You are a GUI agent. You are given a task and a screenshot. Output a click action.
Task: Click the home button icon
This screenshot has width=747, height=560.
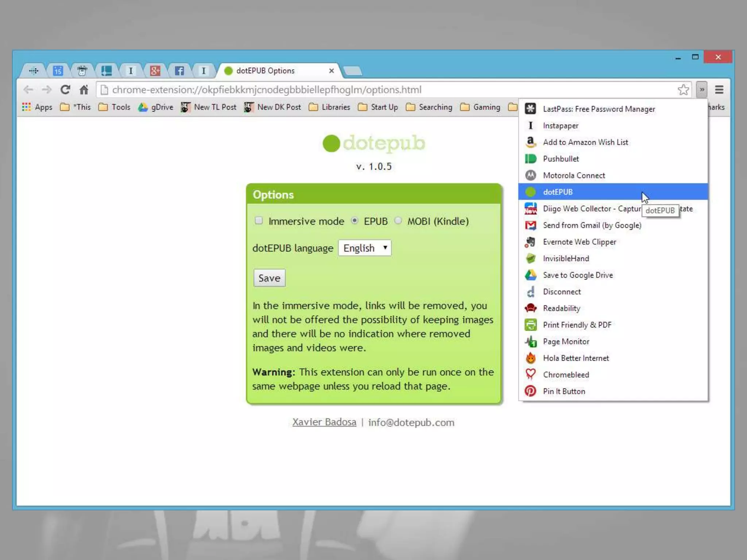(84, 90)
